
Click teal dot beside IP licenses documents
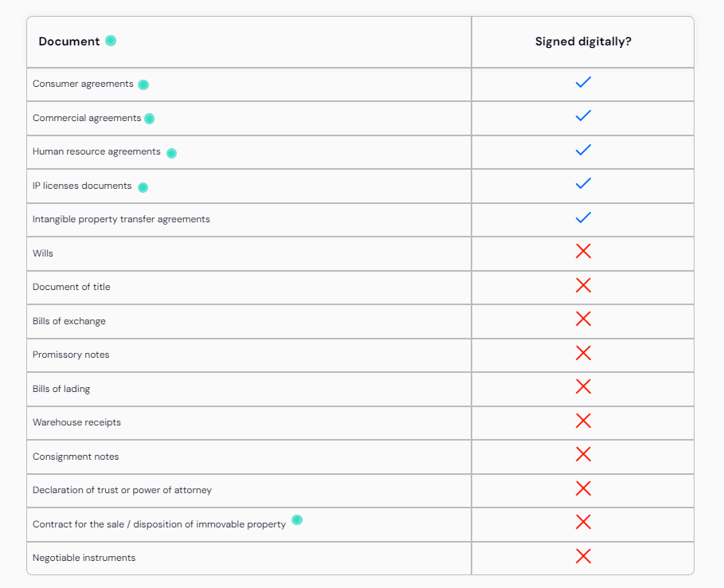143,187
